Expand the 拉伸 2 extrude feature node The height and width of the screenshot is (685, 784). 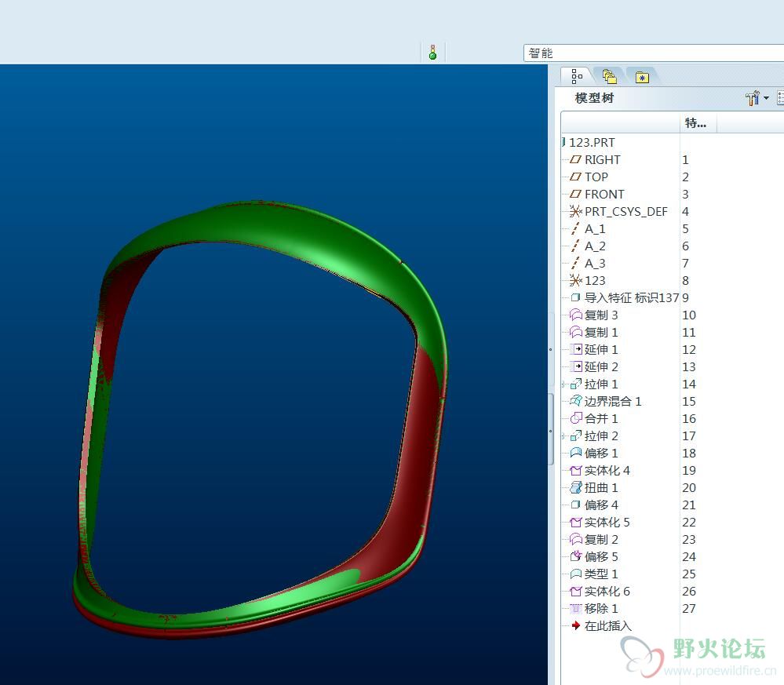(563, 436)
